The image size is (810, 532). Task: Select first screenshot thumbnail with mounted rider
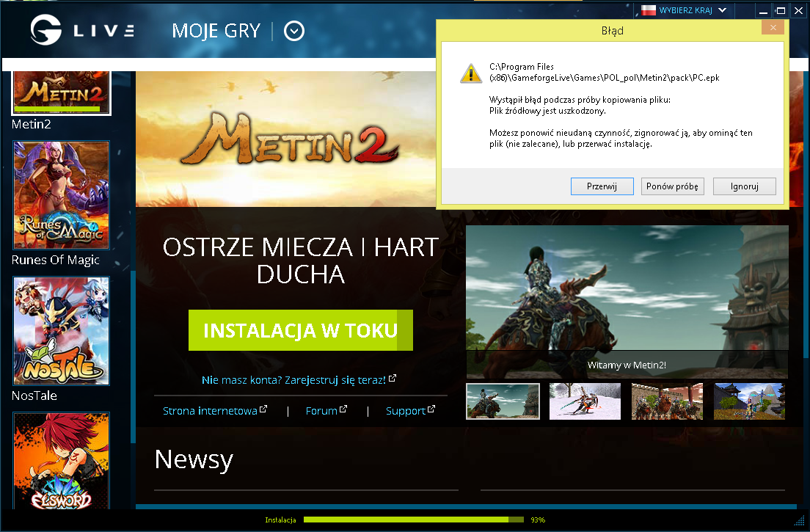pos(503,401)
